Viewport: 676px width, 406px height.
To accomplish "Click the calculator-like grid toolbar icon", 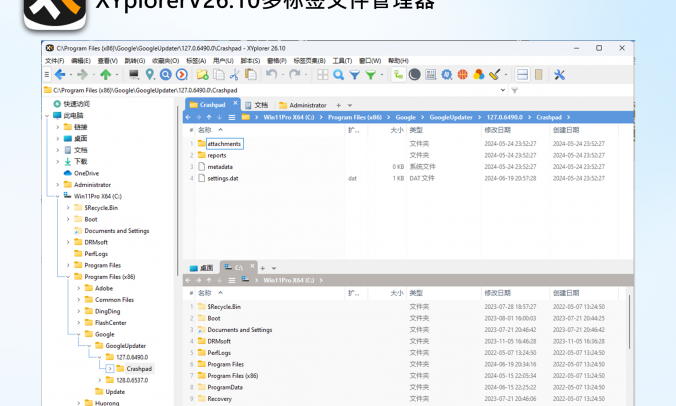I will click(x=431, y=75).
